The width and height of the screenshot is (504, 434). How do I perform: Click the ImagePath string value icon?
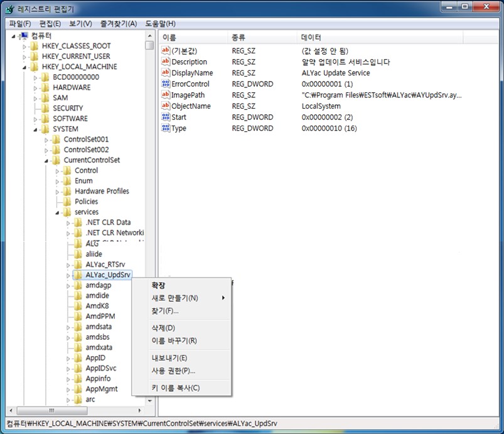click(166, 95)
